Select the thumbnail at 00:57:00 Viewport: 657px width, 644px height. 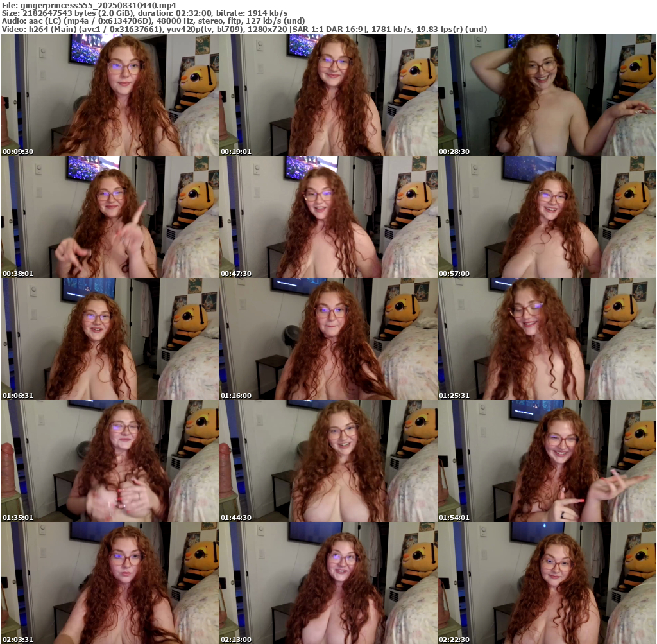(547, 217)
